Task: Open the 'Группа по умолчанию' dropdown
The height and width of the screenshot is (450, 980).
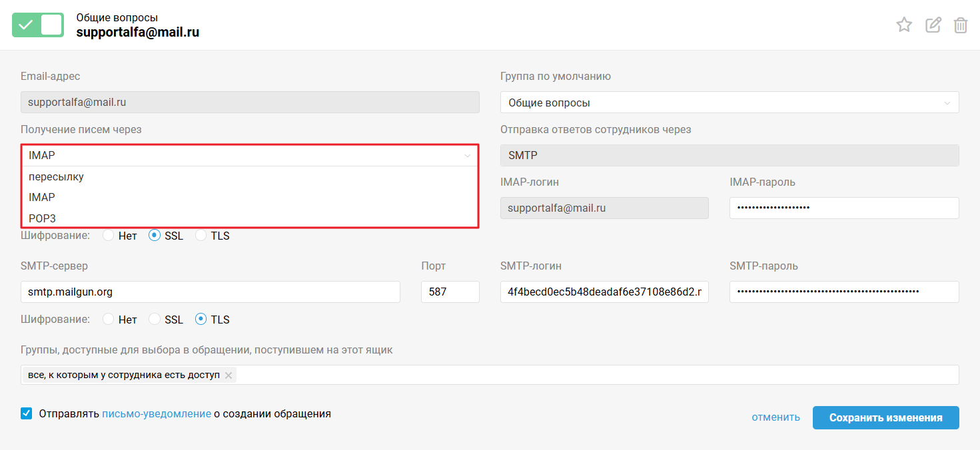Action: point(729,103)
